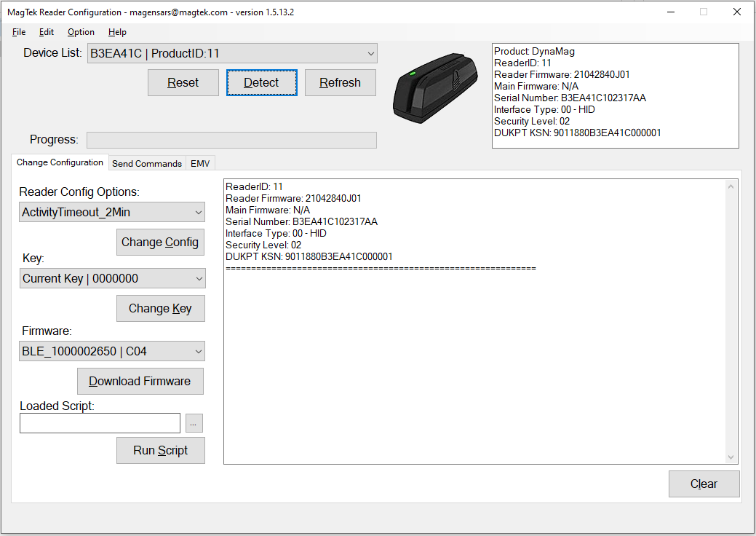Click the Loaded Script input field
Image resolution: width=756 pixels, height=536 pixels.
(100, 423)
